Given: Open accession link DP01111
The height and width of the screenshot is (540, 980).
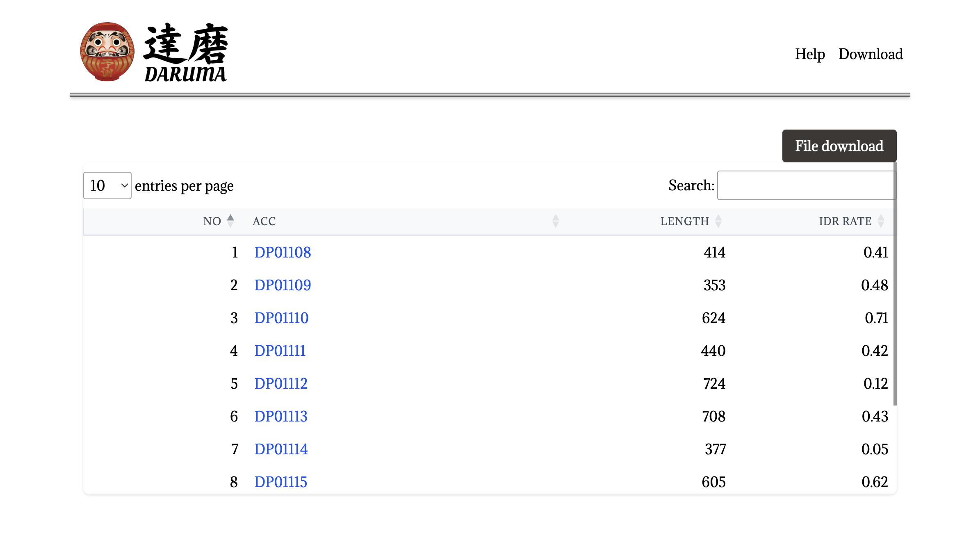Looking at the screenshot, I should coord(280,351).
